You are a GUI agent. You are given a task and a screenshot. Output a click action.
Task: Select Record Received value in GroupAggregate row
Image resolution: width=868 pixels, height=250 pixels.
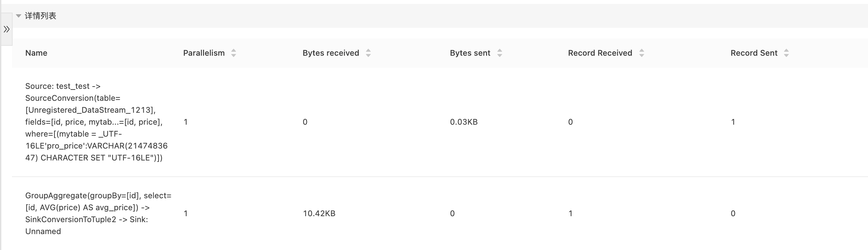570,213
